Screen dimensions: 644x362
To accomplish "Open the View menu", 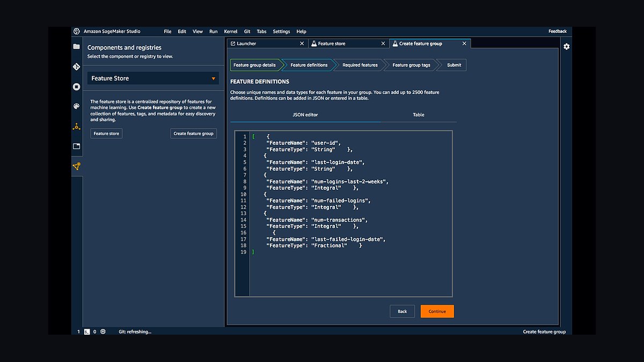I will coord(197,32).
